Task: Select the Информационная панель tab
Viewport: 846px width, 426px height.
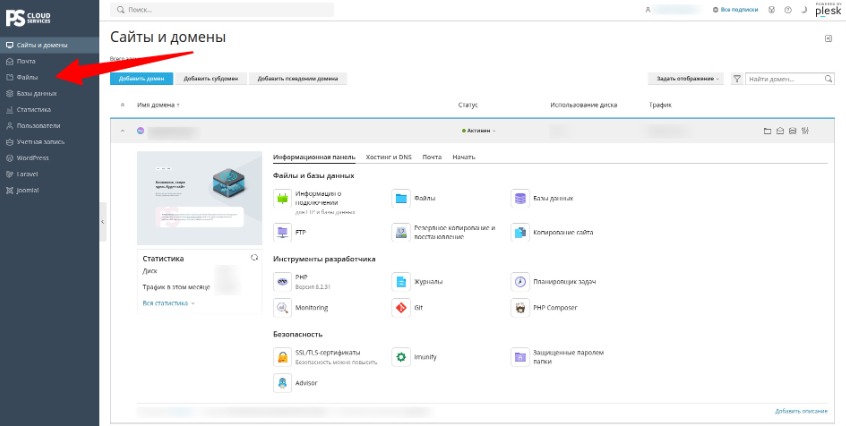Action: coord(314,157)
